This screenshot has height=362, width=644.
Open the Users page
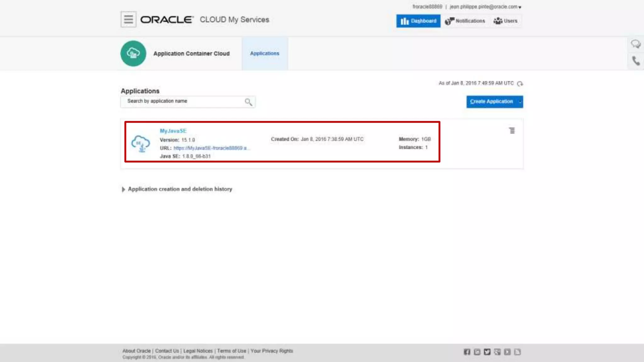pos(505,21)
